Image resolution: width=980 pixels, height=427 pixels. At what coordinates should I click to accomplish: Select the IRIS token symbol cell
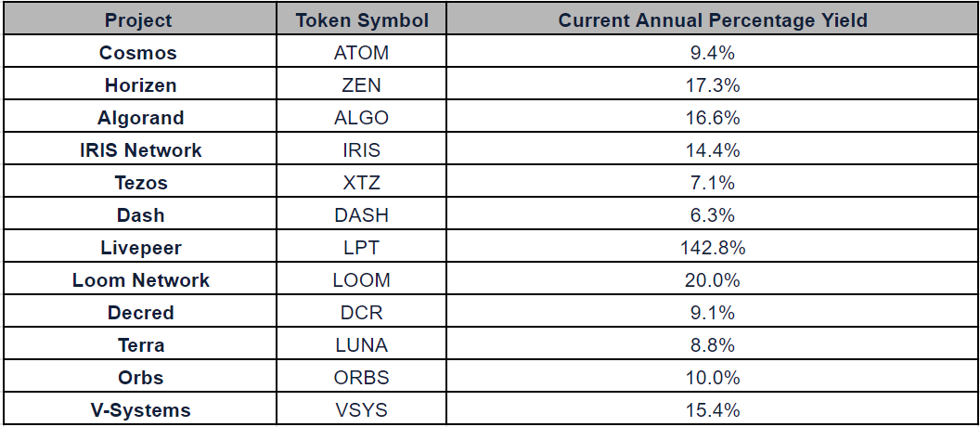pos(361,150)
